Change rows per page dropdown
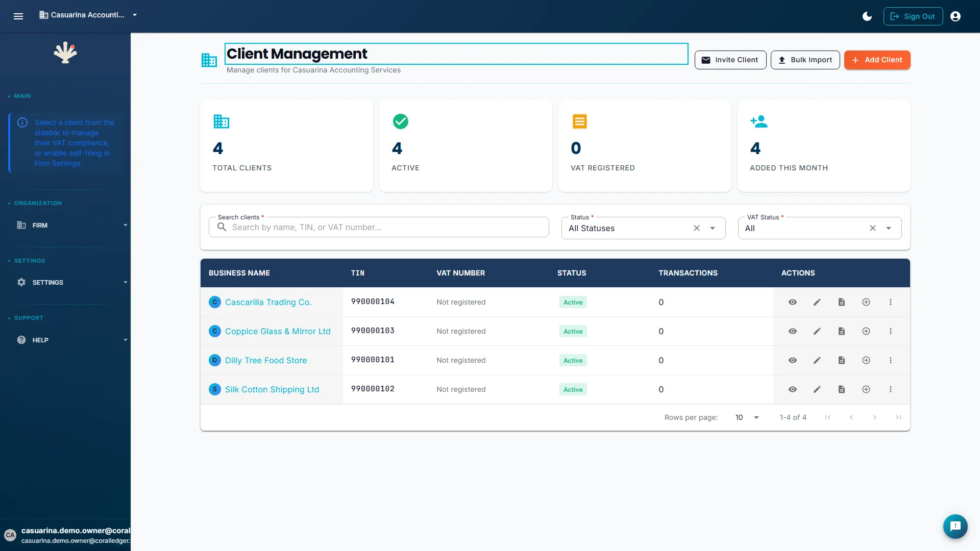The image size is (980, 551). click(x=747, y=417)
